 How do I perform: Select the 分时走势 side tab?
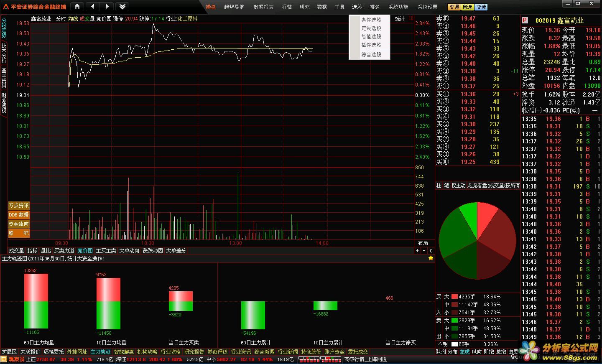point(4,28)
